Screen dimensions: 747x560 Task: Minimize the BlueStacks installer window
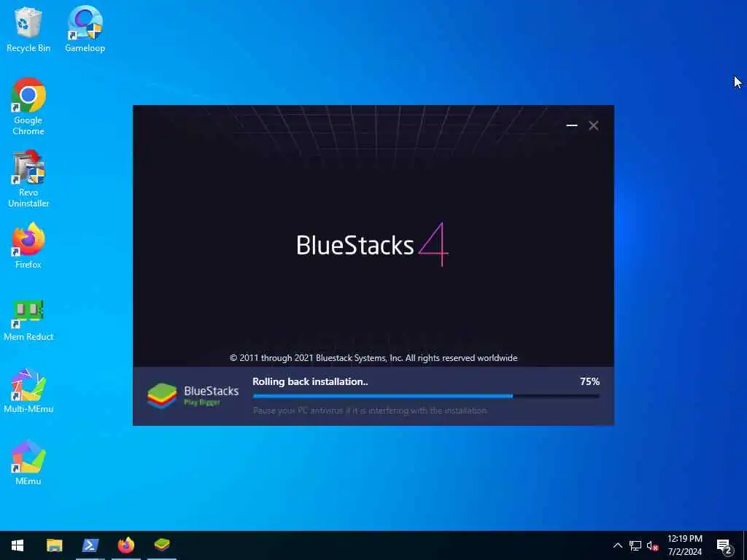pos(572,125)
